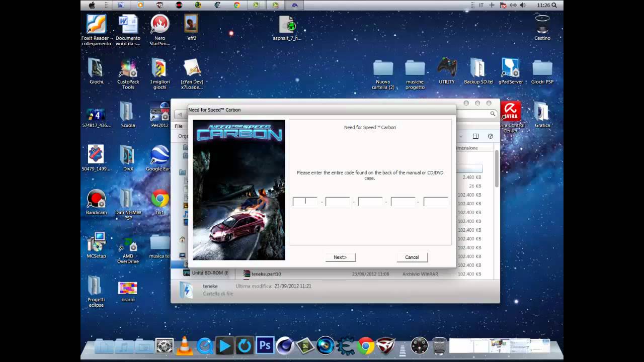Image resolution: width=644 pixels, height=362 pixels.
Task: Focus the second serial code field
Action: point(338,201)
